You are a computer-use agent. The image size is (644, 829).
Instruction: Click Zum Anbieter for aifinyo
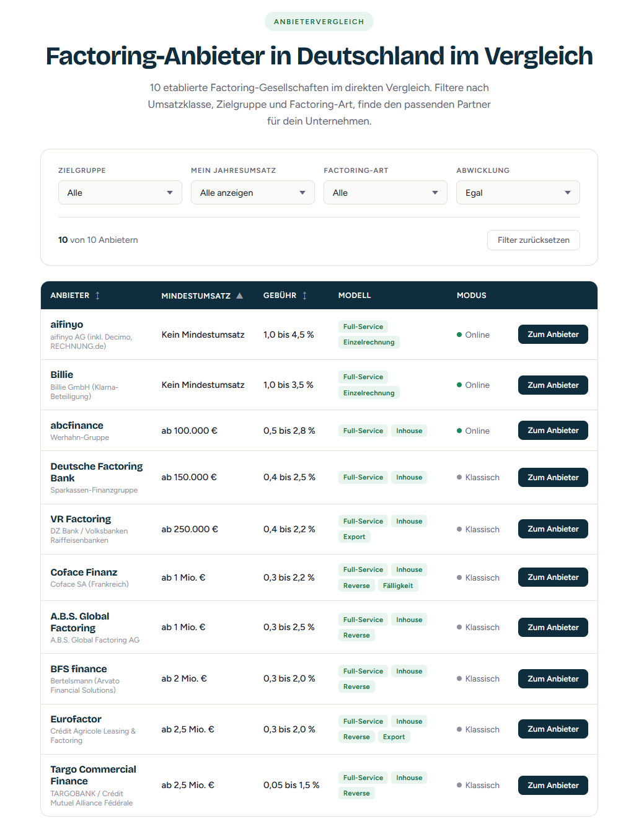click(553, 334)
